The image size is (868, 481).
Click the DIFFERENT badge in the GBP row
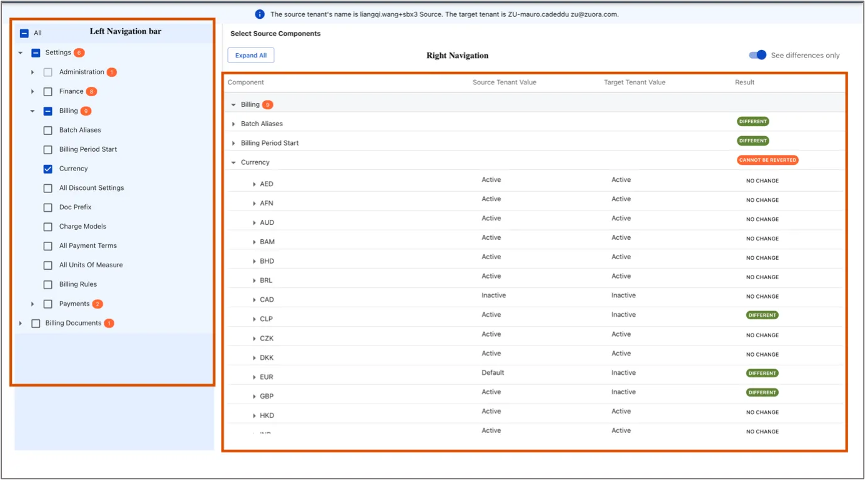pos(762,393)
